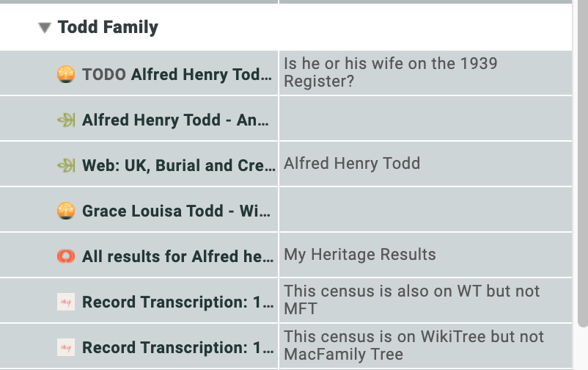The height and width of the screenshot is (370, 588).
Task: Select the Alfred Henry Todd - An... entry
Action: coord(177,120)
